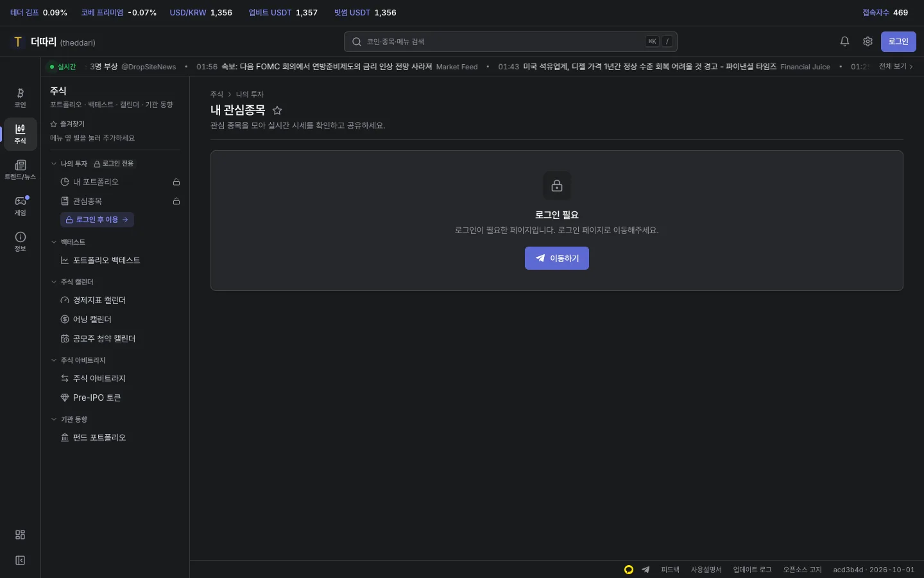Collapse the 백테스트 group

click(x=68, y=242)
